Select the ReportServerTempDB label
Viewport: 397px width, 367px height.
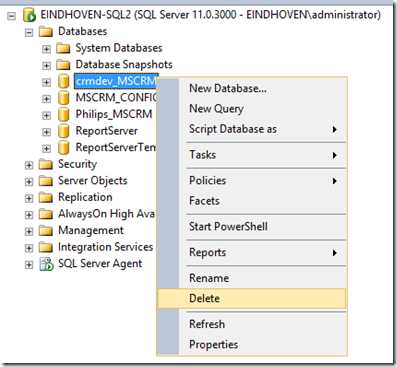point(116,147)
